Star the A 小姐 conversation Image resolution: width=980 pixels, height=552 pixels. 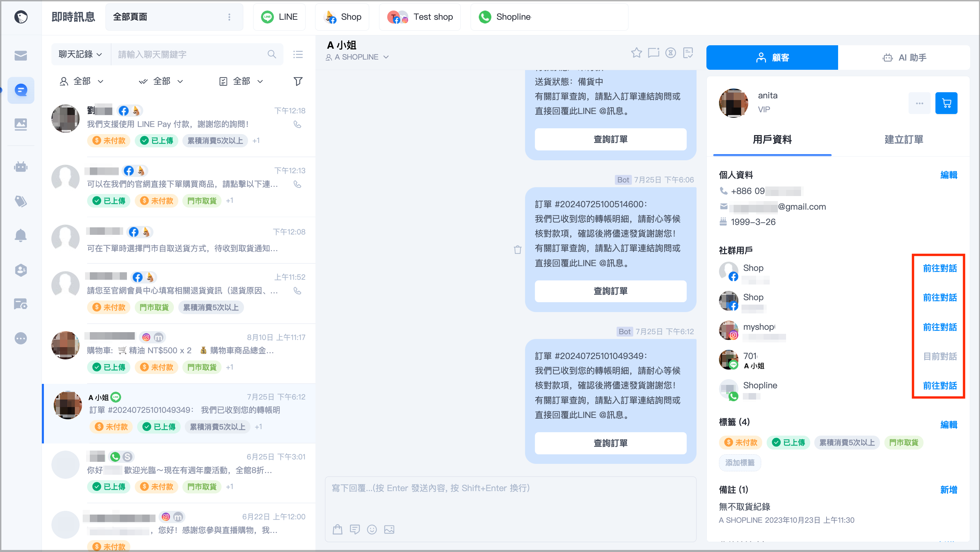[x=636, y=52]
